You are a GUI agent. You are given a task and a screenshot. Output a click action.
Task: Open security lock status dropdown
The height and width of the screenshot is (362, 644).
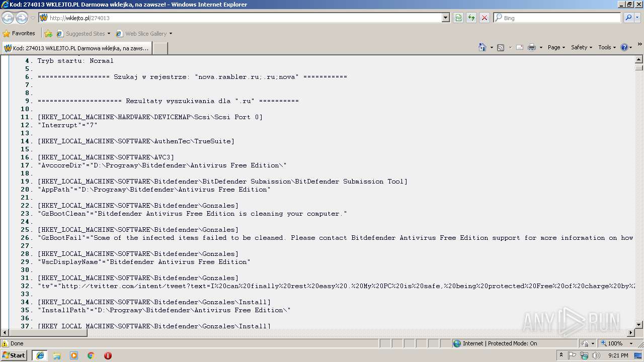coord(588,343)
